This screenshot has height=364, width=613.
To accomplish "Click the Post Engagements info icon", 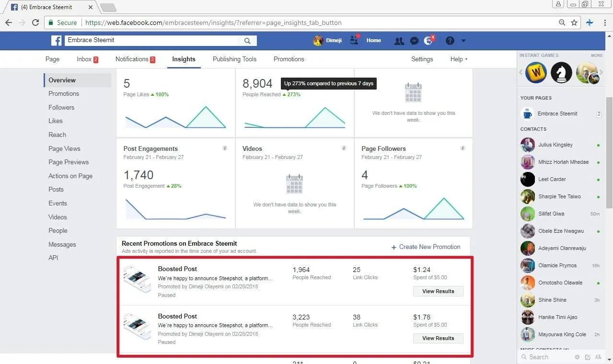I will pyautogui.click(x=225, y=148).
